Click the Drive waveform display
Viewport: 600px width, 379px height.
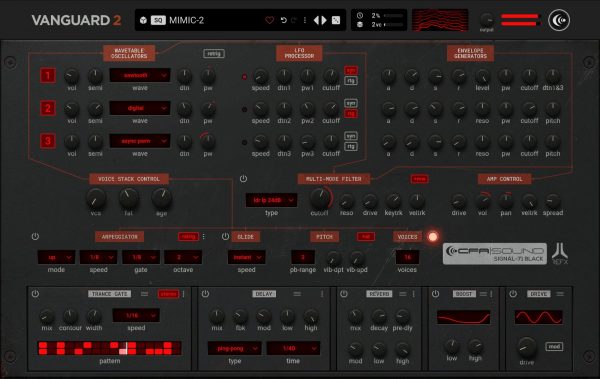(x=538, y=317)
